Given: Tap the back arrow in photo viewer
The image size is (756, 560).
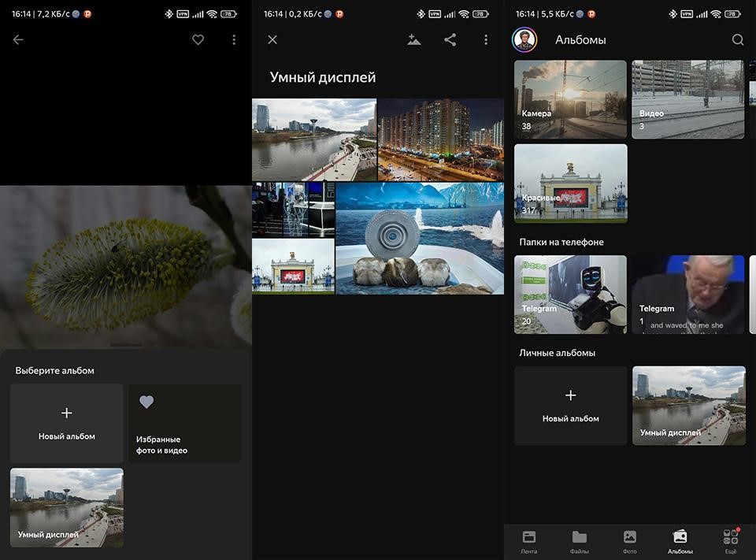Looking at the screenshot, I should (18, 40).
